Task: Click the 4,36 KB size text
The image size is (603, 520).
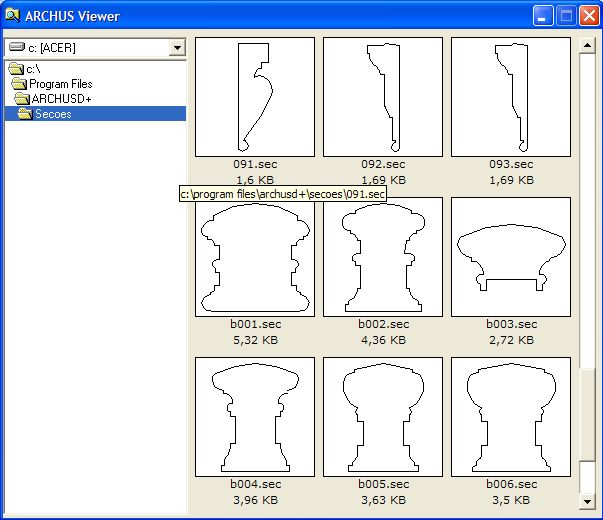Action: (x=383, y=340)
